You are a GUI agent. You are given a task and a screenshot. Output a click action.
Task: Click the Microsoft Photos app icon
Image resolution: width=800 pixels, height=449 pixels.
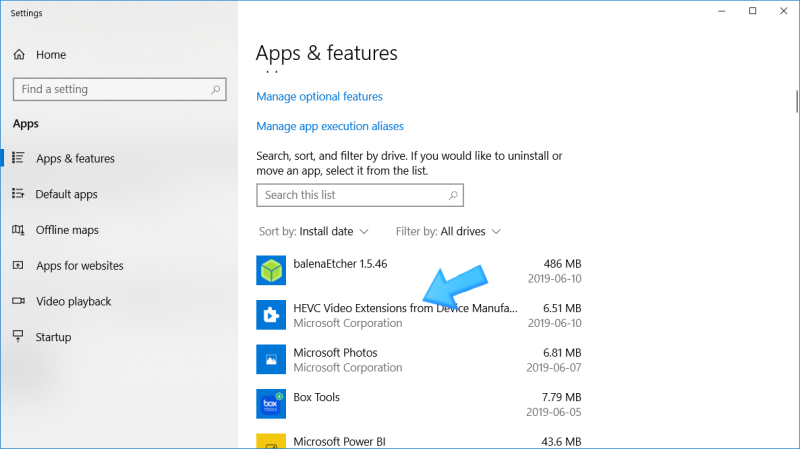point(271,359)
